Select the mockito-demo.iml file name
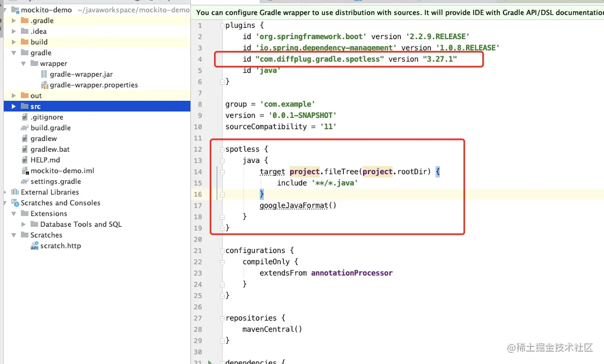604x364 pixels. 62,171
